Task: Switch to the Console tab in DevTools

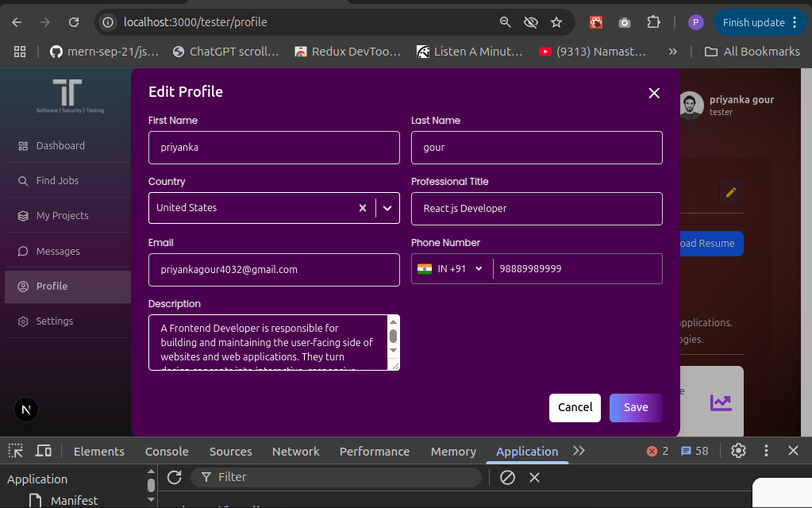Action: tap(167, 451)
